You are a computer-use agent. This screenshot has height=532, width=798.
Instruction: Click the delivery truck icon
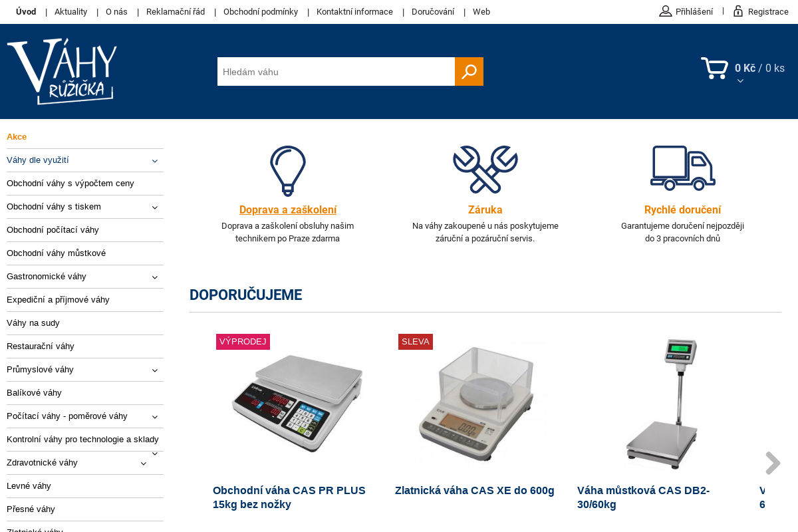[683, 168]
